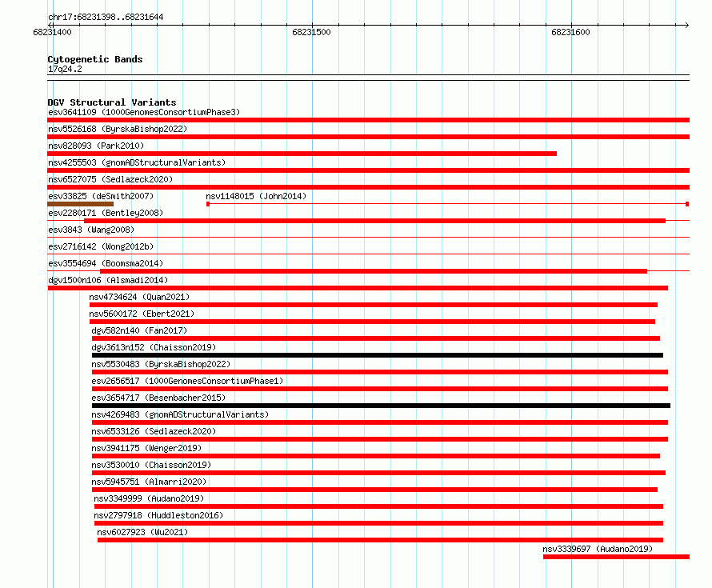Click the esv3641109 (1000GenomesConsortiumPhase3) variant label
This screenshot has height=588, width=712.
point(144,112)
